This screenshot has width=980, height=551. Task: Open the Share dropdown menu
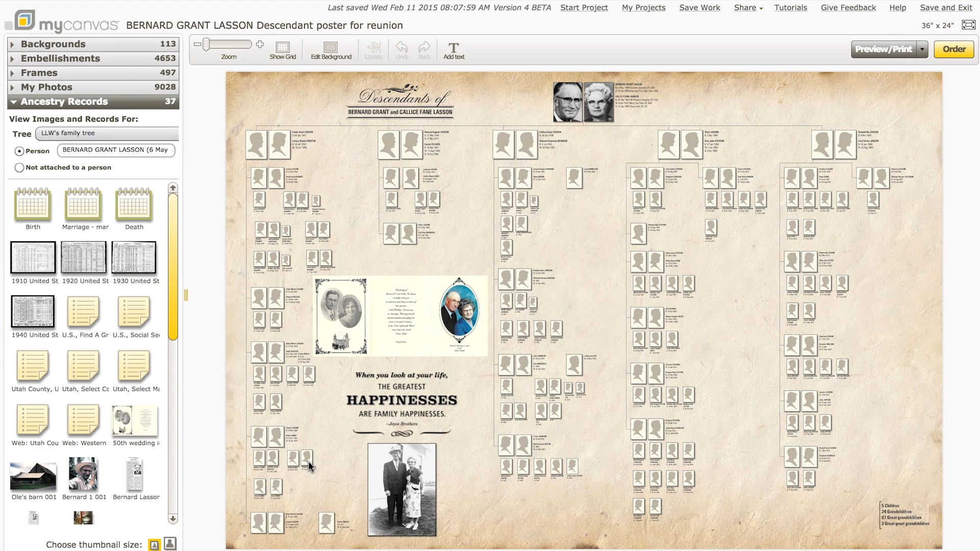pos(747,8)
